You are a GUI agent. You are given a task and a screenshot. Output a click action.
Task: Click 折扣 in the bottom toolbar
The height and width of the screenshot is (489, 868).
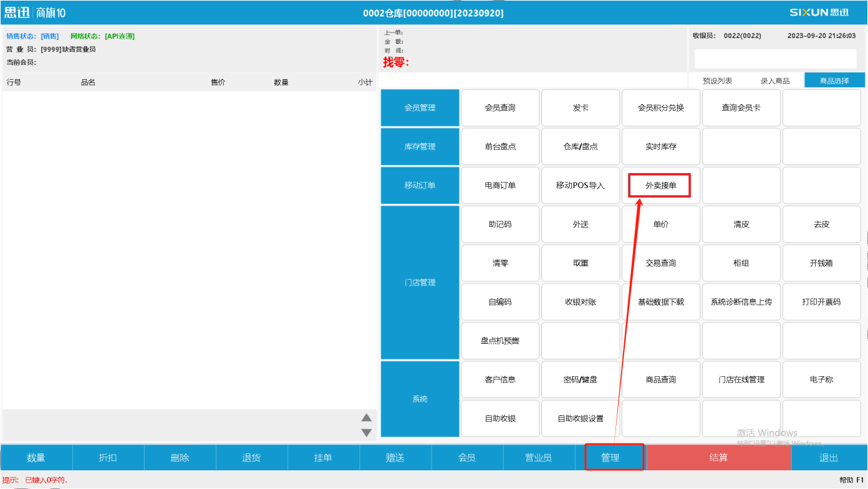point(108,458)
